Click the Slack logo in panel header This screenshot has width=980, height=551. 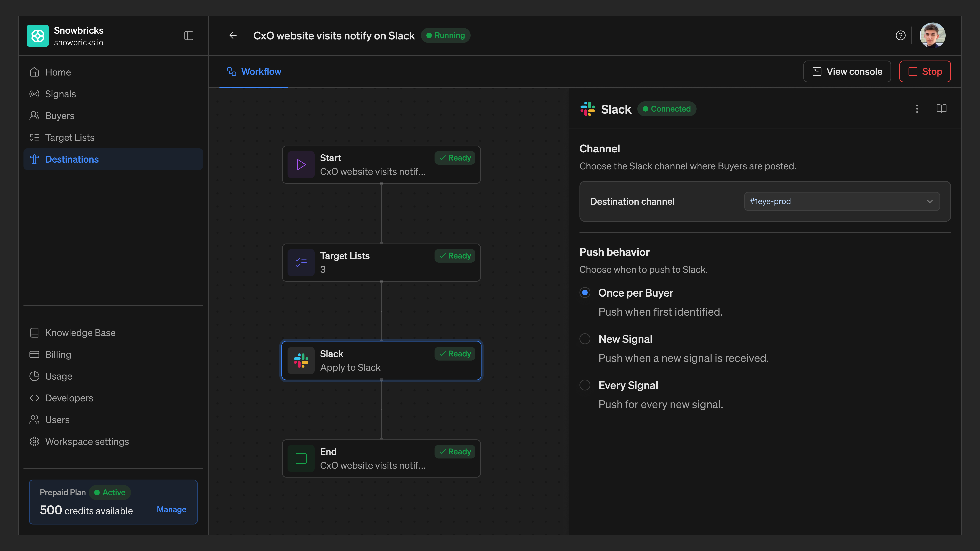(x=587, y=109)
